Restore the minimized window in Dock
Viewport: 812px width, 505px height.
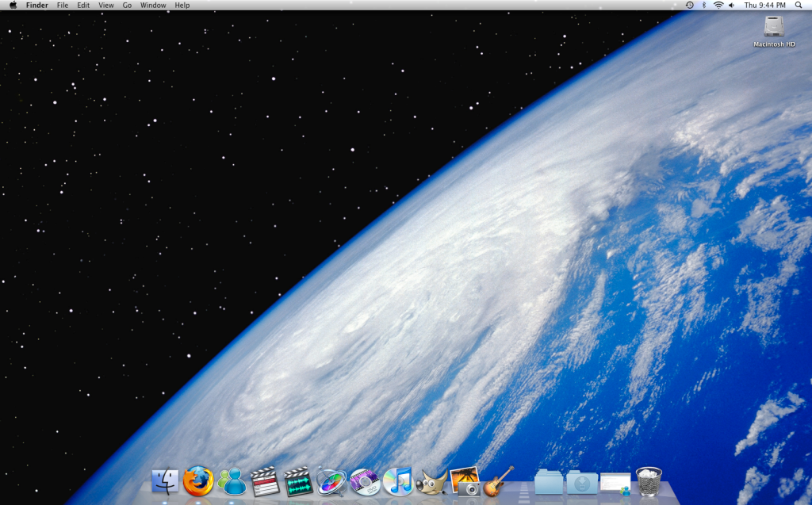click(x=615, y=484)
